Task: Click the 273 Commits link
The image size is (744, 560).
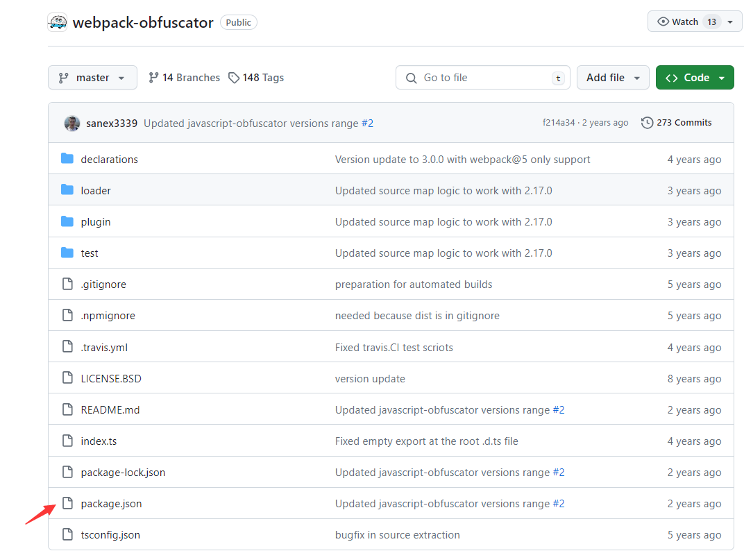Action: click(684, 122)
